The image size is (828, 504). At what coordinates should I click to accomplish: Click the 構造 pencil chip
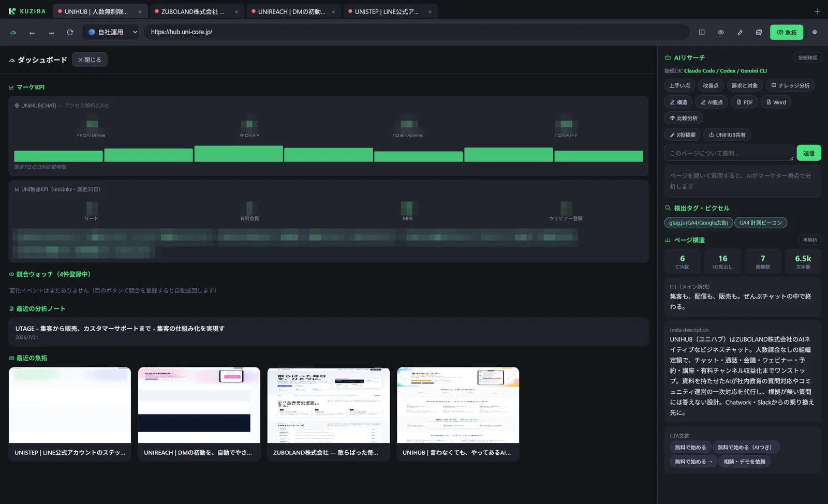coord(678,102)
